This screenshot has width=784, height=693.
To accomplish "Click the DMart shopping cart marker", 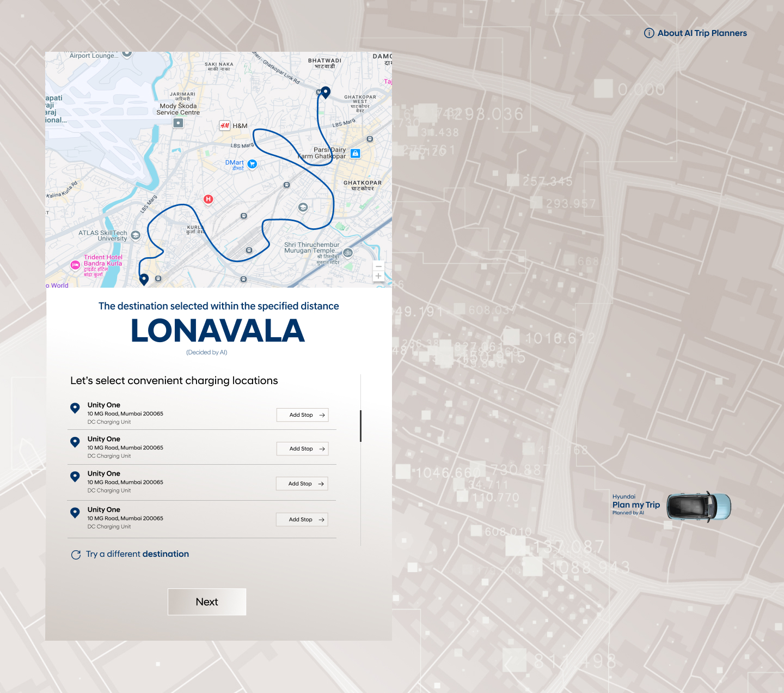I will [x=252, y=164].
